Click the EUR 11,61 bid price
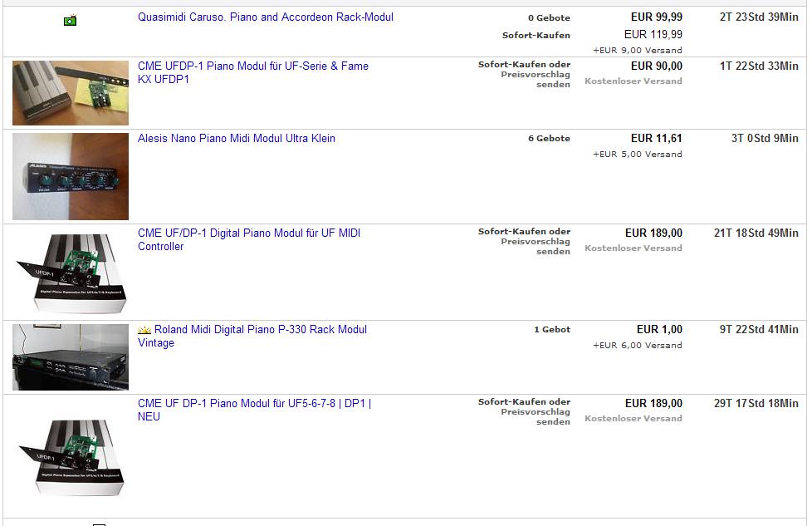Viewport: 812px width, 526px height. [x=656, y=139]
